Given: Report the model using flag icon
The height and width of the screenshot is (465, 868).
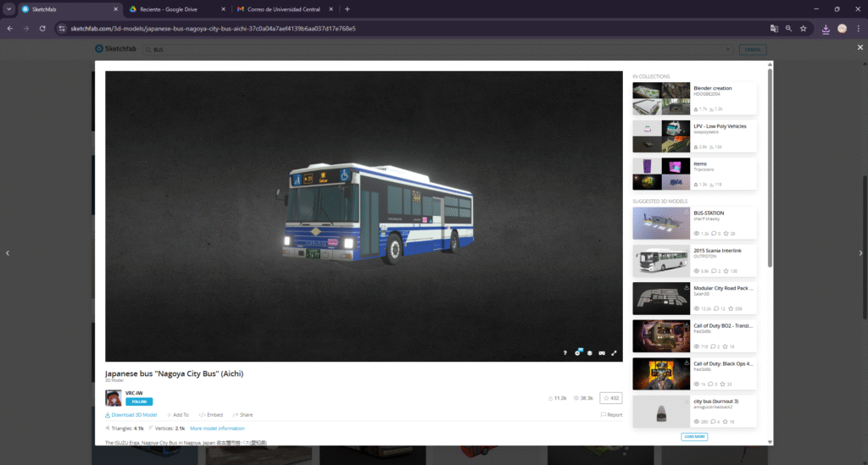Looking at the screenshot, I should [611, 415].
